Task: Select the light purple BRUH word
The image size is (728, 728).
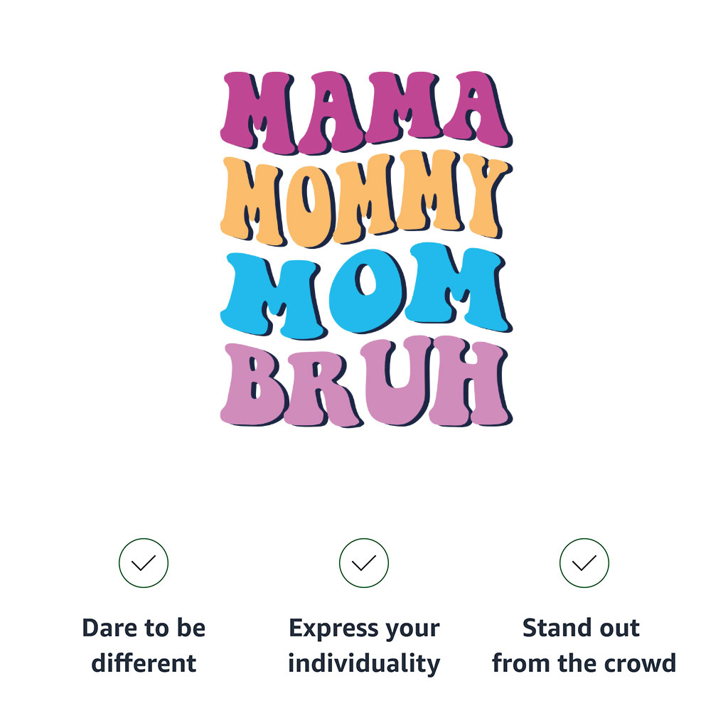Action: click(366, 382)
